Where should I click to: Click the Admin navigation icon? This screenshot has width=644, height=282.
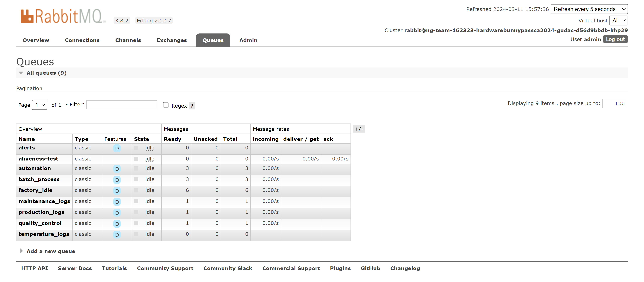click(248, 40)
